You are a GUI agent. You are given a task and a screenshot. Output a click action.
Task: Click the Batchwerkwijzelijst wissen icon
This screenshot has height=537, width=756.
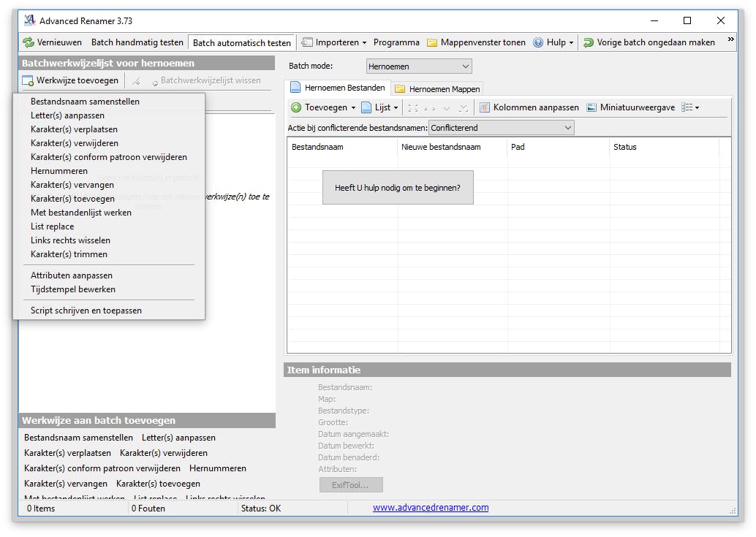(155, 83)
